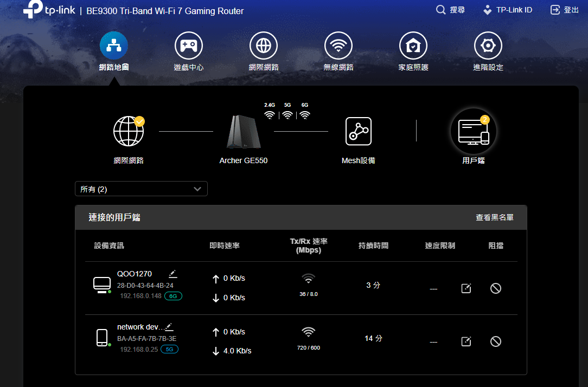Click the 3 分 duration value

pyautogui.click(x=373, y=285)
